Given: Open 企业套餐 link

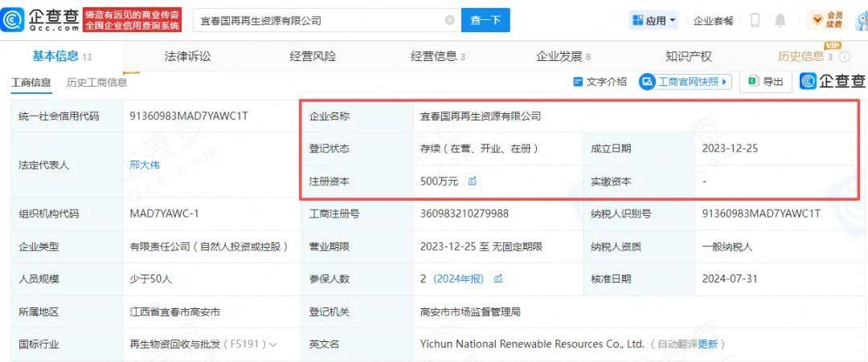Looking at the screenshot, I should point(713,21).
